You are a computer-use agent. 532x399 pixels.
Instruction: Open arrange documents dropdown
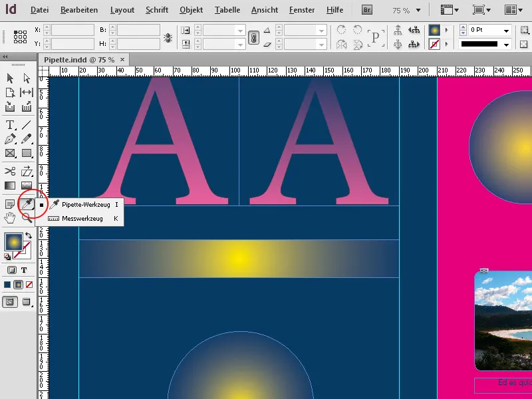click(x=513, y=10)
